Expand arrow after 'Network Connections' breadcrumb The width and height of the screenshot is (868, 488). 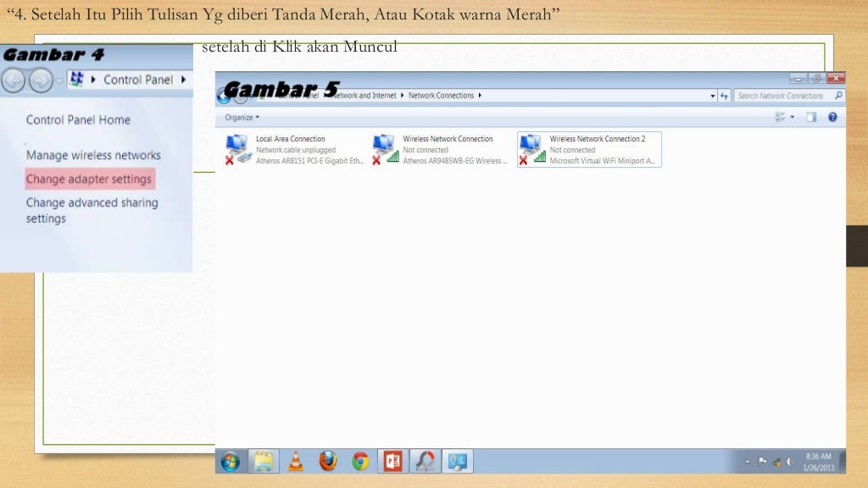pyautogui.click(x=480, y=95)
